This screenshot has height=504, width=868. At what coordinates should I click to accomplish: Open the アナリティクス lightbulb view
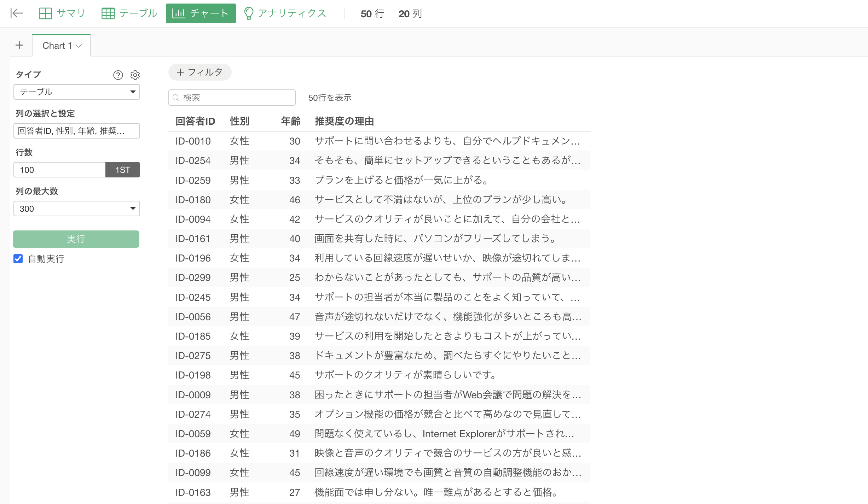tap(285, 13)
